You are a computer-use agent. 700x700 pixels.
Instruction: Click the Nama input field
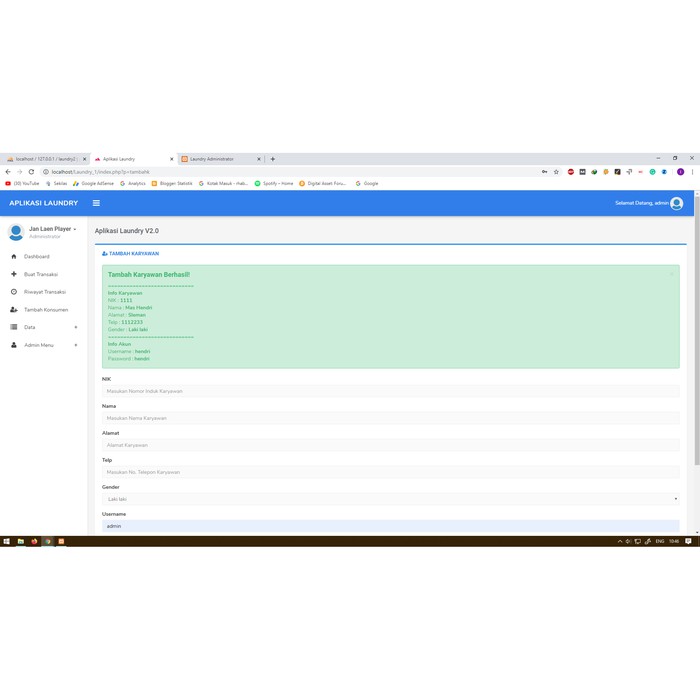[391, 418]
